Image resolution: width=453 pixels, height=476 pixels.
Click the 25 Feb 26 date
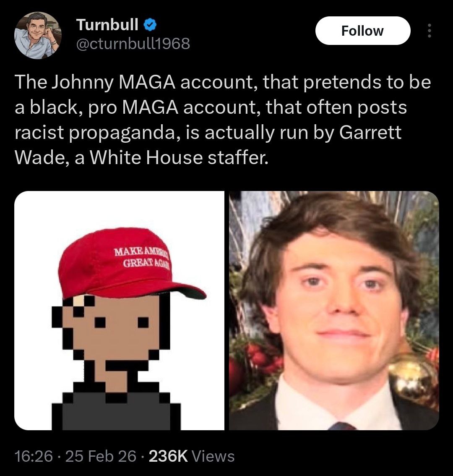[x=101, y=456]
